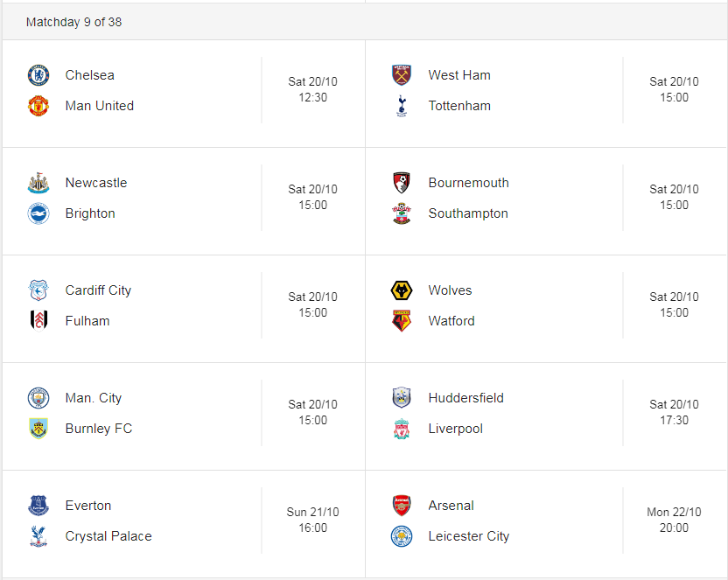Image resolution: width=728 pixels, height=580 pixels.
Task: Open the Bournemouth team name link
Action: click(x=468, y=183)
